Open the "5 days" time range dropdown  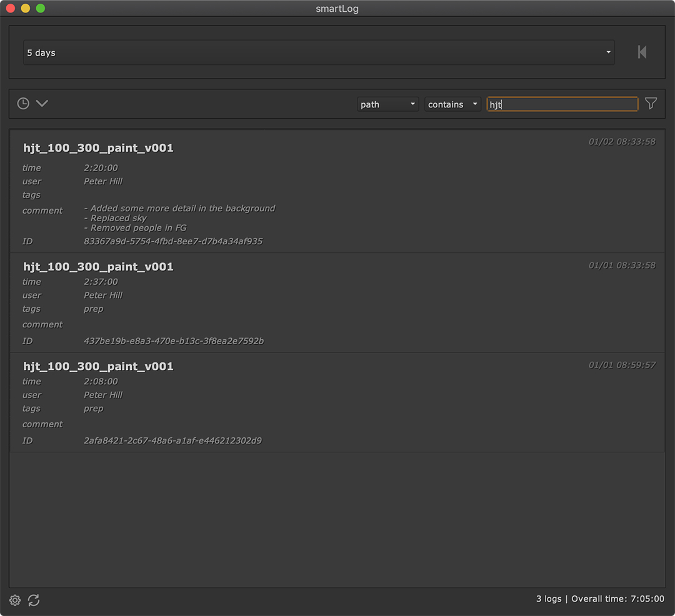tap(319, 53)
